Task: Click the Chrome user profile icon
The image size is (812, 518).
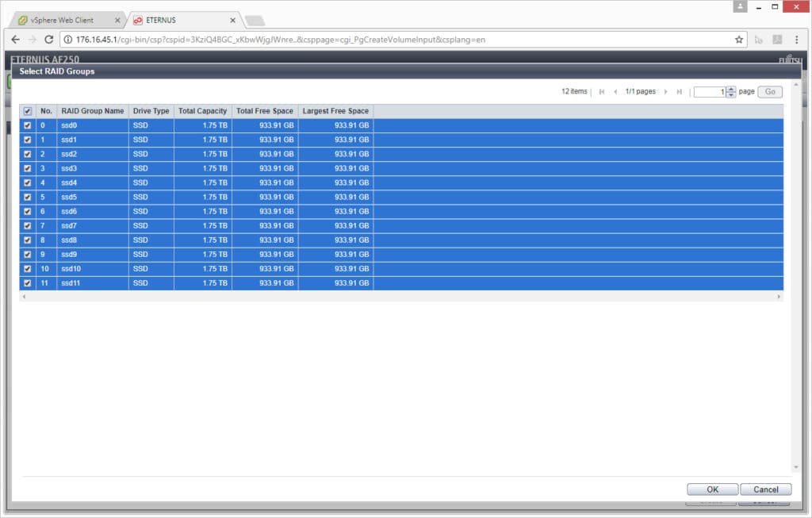Action: click(740, 6)
